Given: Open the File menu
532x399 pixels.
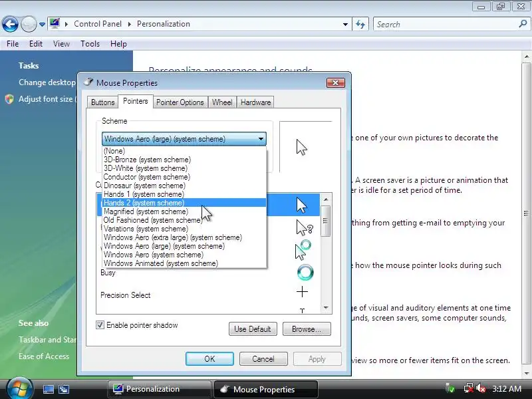Looking at the screenshot, I should (x=13, y=44).
